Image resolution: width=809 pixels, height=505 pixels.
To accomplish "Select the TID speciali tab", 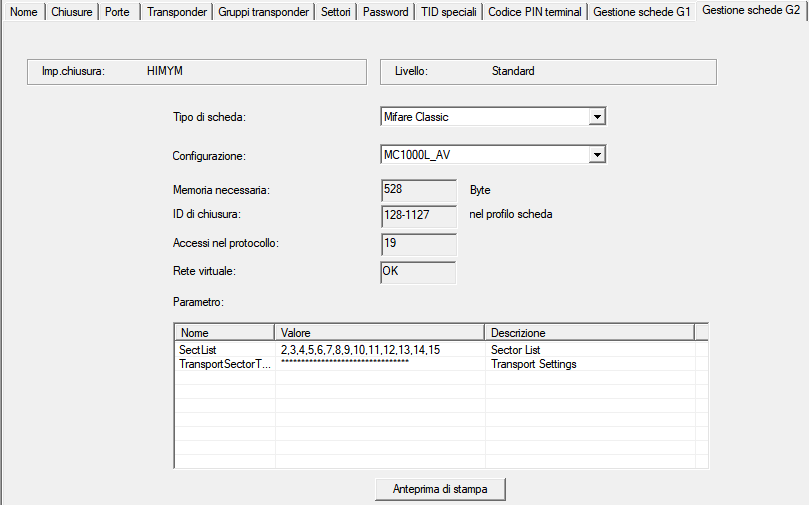I will click(x=449, y=12).
